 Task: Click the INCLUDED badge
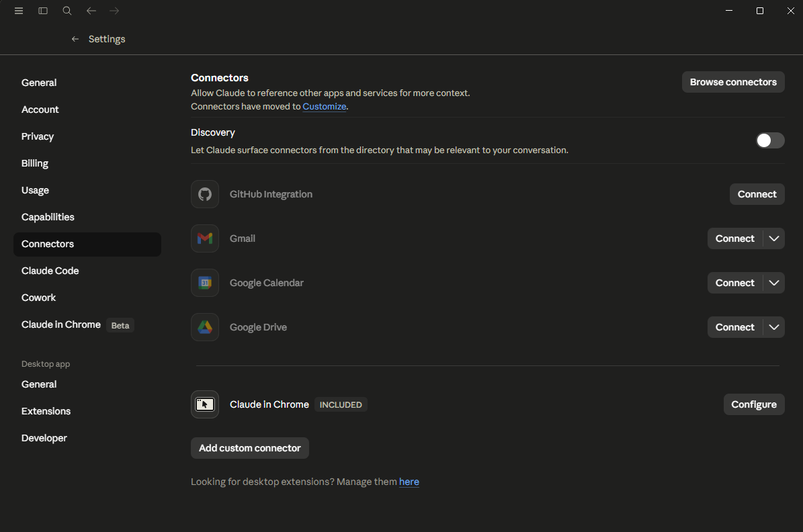pos(341,404)
